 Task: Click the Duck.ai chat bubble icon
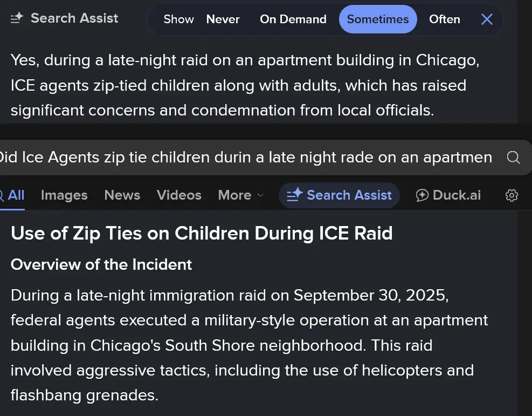pos(422,195)
